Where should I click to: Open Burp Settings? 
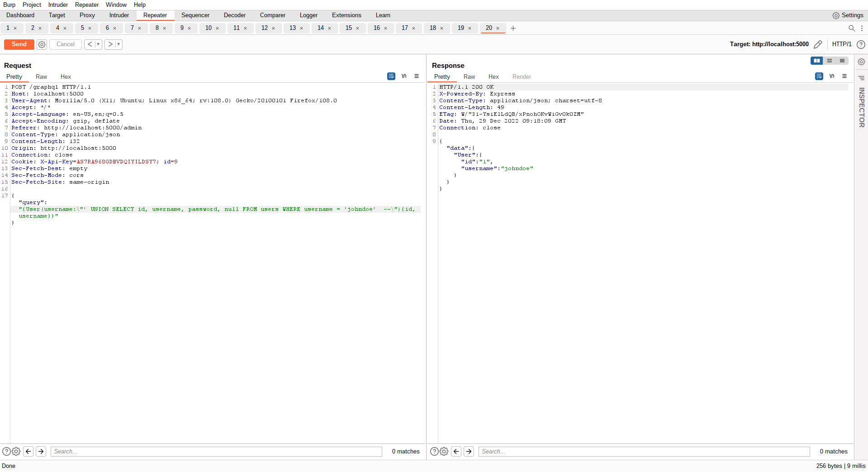848,15
